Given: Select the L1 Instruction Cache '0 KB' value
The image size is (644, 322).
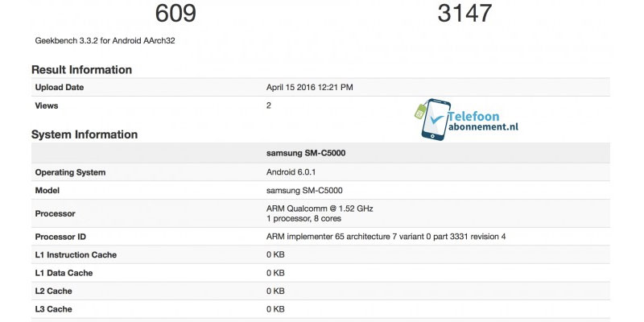Looking at the screenshot, I should pos(275,254).
